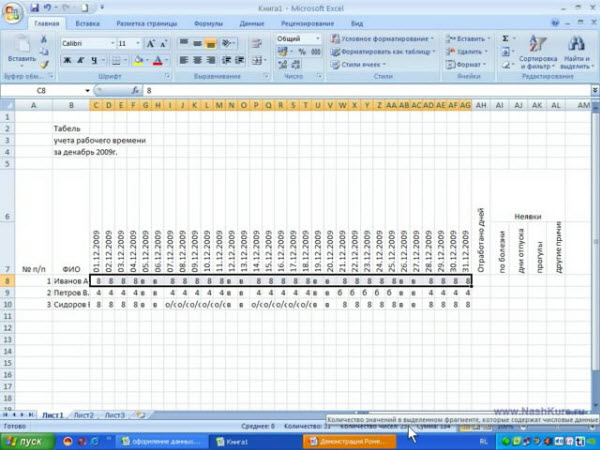Click Вставить button in Ячейки group
Screen dimensions: 600x450
pos(468,39)
